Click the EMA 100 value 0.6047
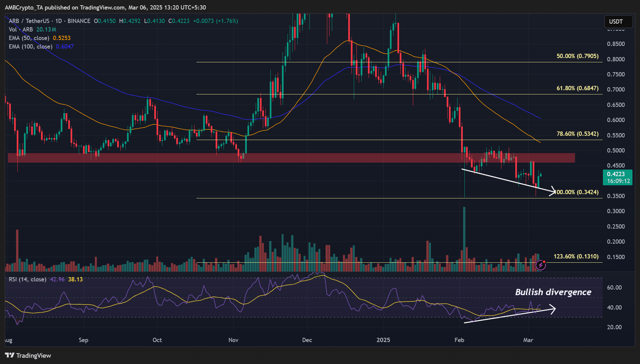 click(65, 47)
